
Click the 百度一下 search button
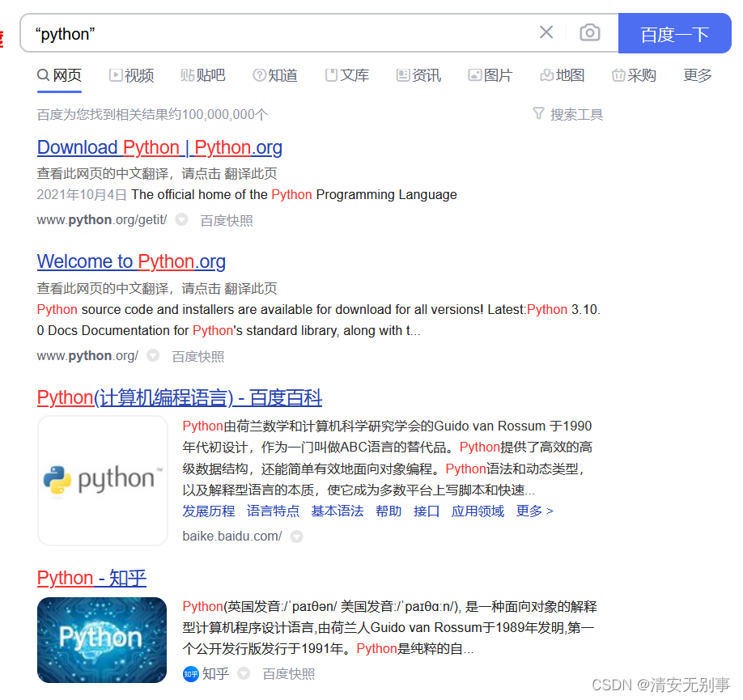coord(674,33)
